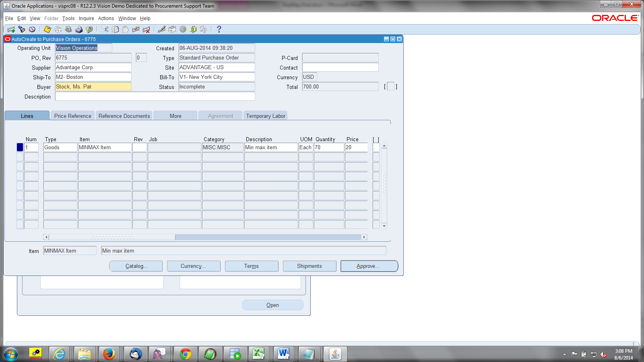Image resolution: width=644 pixels, height=362 pixels.
Task: Toggle the line 1 selection checkbox
Action: 376,147
